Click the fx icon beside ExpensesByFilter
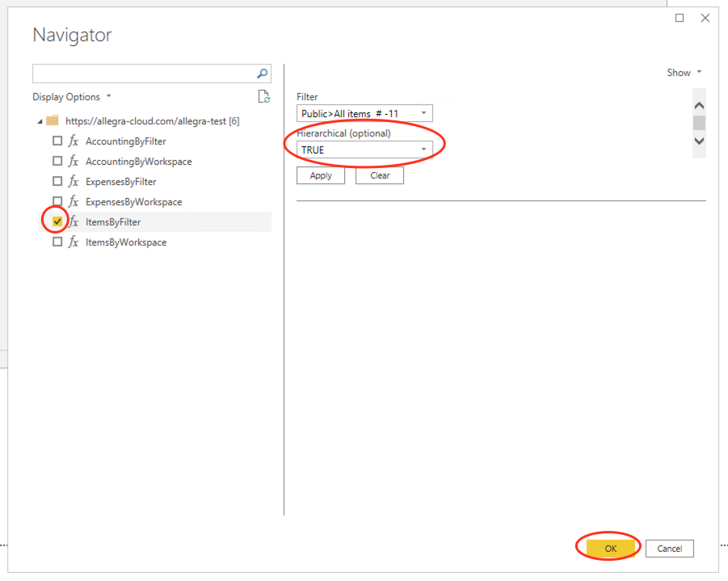Screen dimensions: 728x581 coord(74,181)
